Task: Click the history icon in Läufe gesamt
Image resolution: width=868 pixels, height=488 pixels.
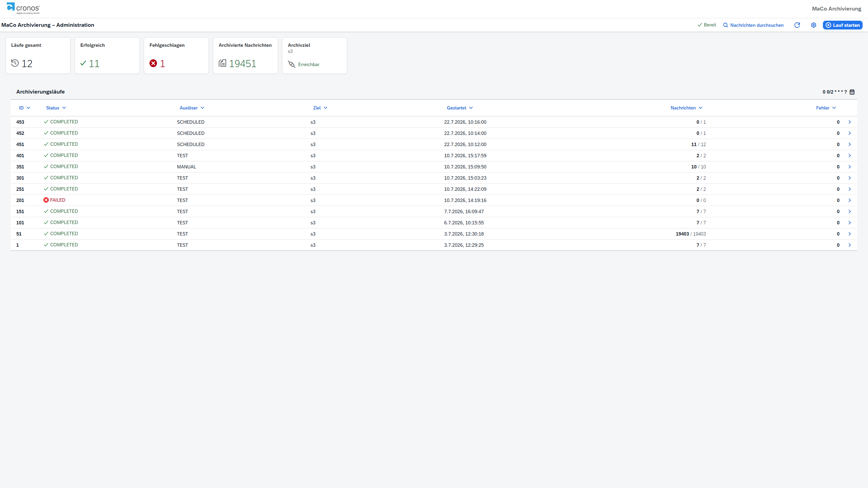Action: [x=15, y=63]
